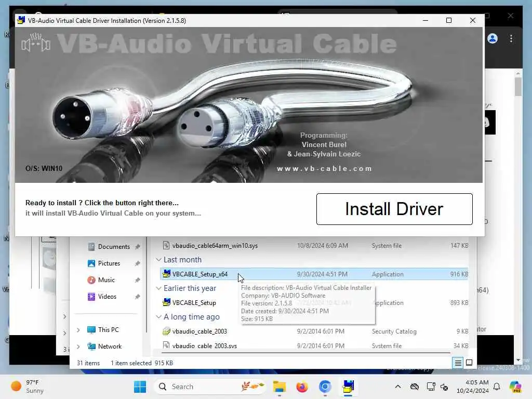This screenshot has height=399, width=532.
Task: Unpin Videos using its pin icon
Action: pos(137,297)
